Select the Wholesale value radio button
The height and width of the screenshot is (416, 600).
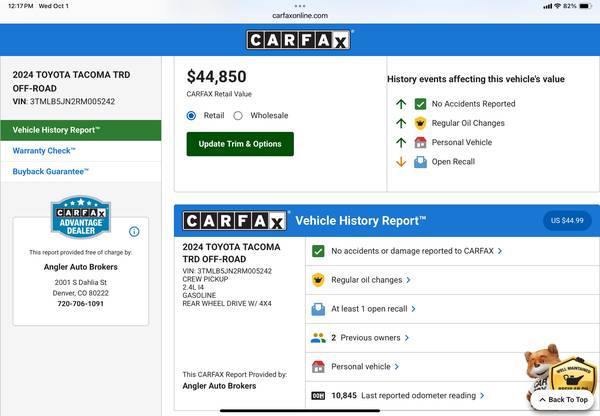pos(238,115)
